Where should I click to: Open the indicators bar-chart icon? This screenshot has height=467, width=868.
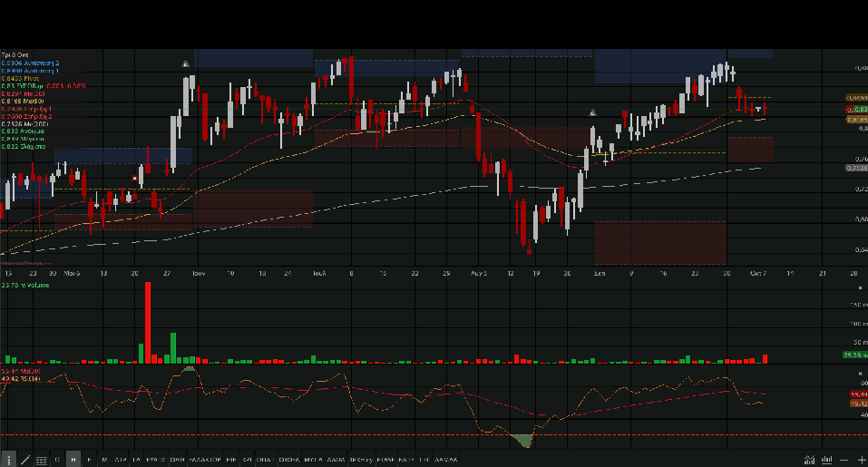pos(827,460)
